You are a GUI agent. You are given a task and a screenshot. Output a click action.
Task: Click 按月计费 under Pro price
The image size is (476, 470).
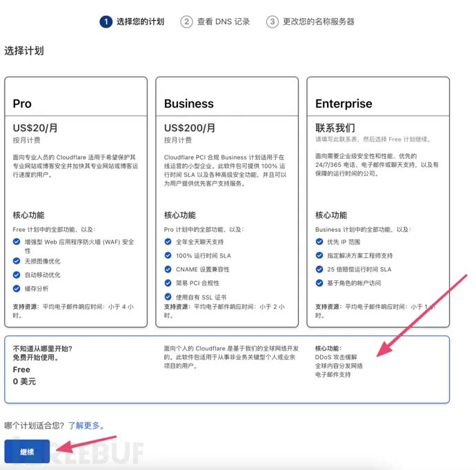click(26, 140)
